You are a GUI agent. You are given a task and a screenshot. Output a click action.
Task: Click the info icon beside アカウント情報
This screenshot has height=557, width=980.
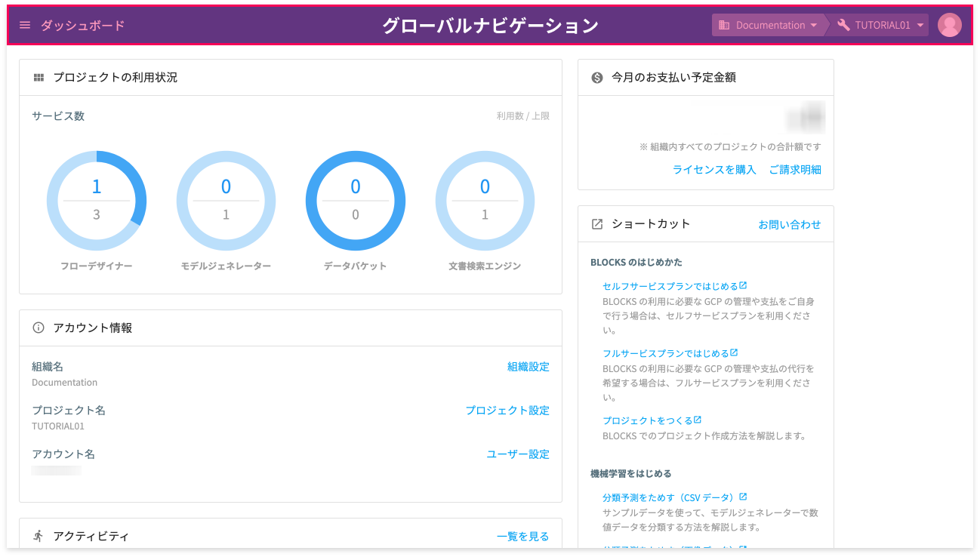click(x=39, y=328)
